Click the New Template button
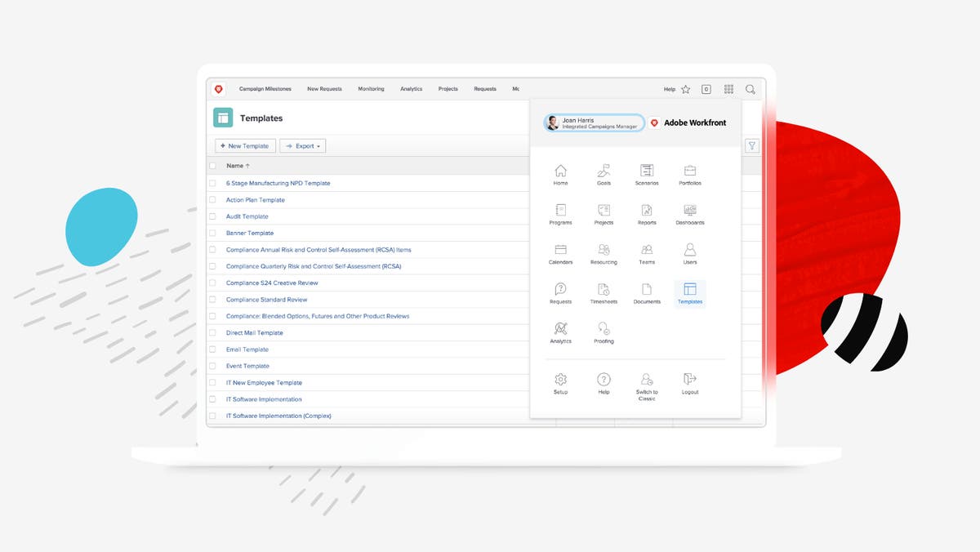This screenshot has height=552, width=980. click(245, 145)
